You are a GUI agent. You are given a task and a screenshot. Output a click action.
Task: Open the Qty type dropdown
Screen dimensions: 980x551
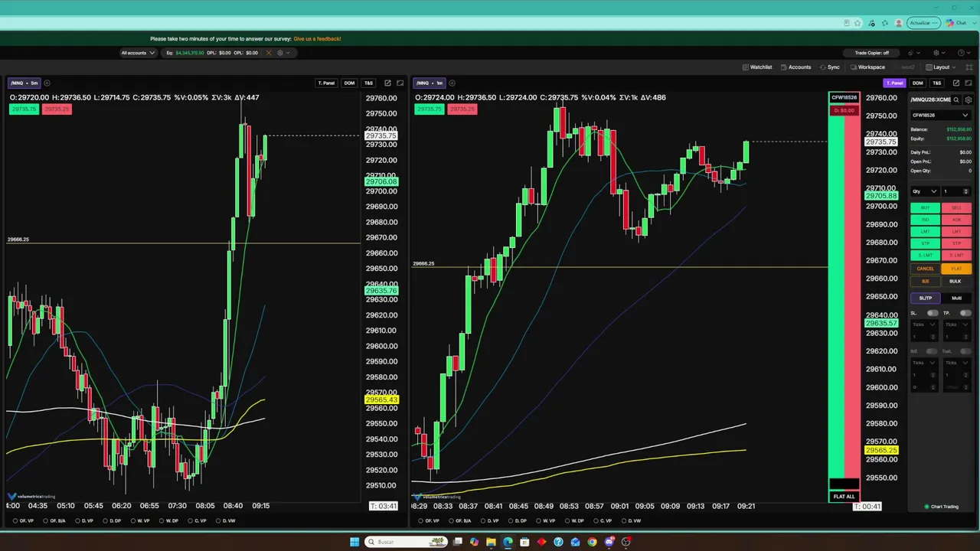click(924, 191)
